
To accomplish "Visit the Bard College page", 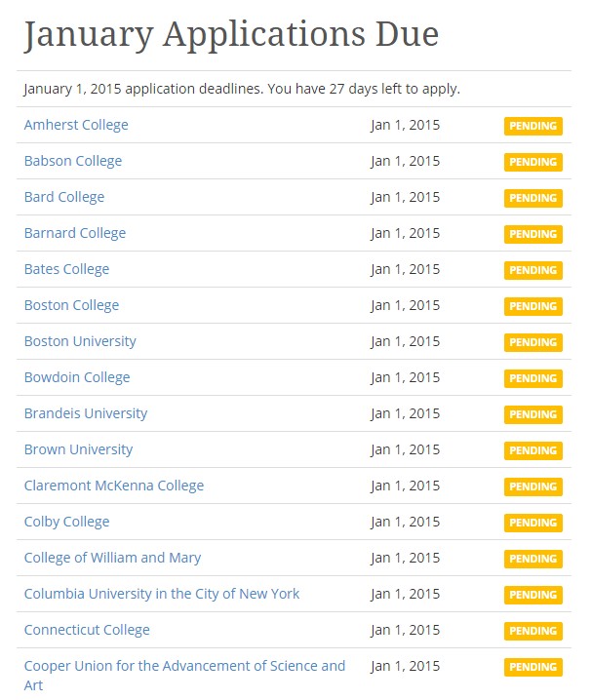I will coord(64,197).
